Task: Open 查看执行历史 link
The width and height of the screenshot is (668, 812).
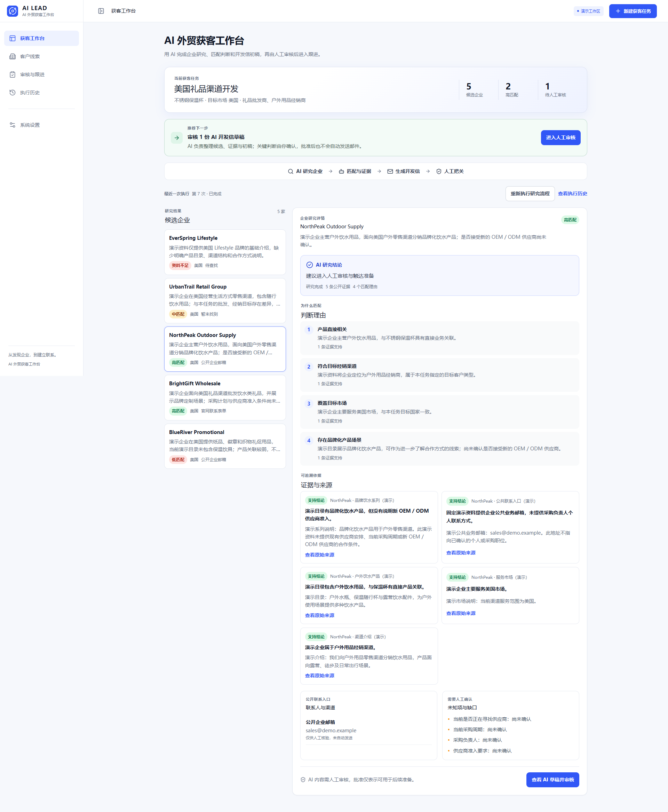Action: coord(573,194)
